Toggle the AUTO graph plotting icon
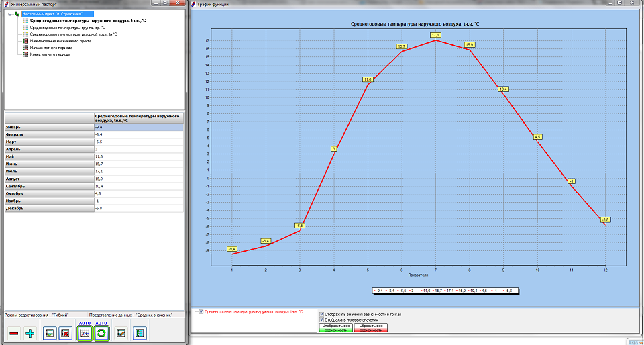This screenshot has width=644, height=345. [x=85, y=333]
